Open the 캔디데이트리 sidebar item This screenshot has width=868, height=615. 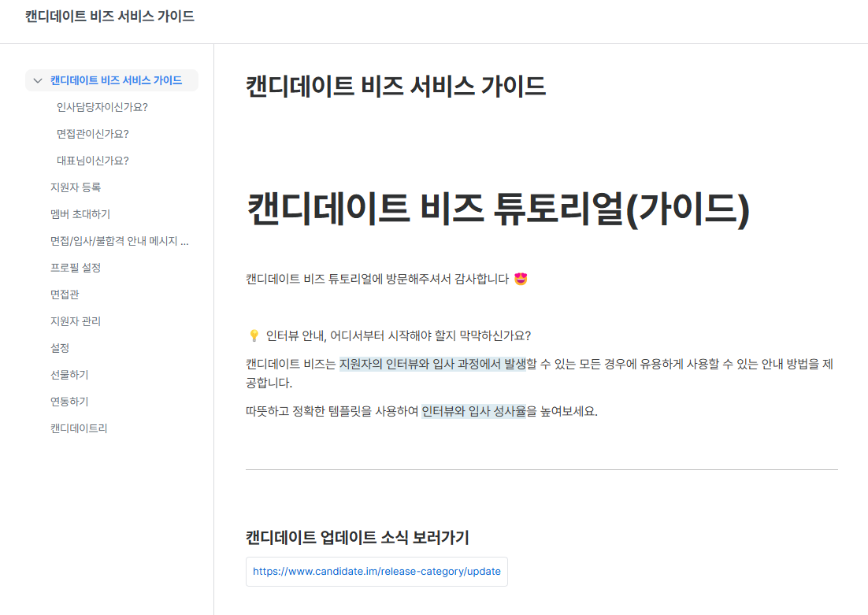coord(79,428)
